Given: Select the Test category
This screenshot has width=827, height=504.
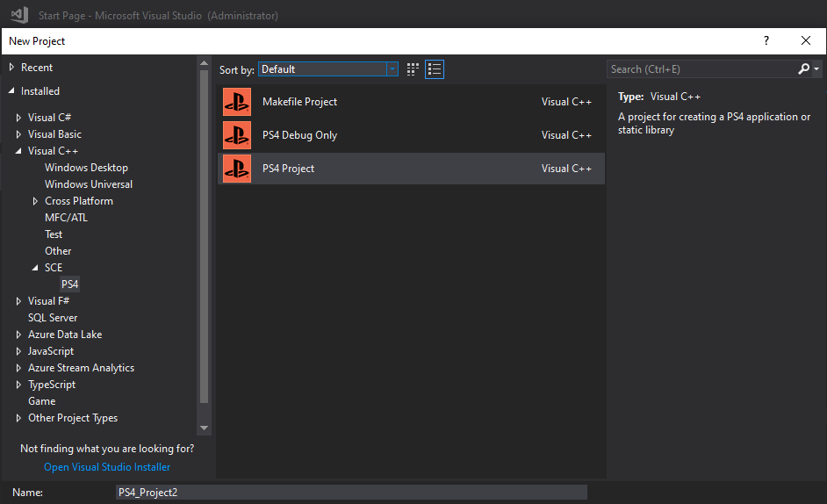Looking at the screenshot, I should 54,234.
